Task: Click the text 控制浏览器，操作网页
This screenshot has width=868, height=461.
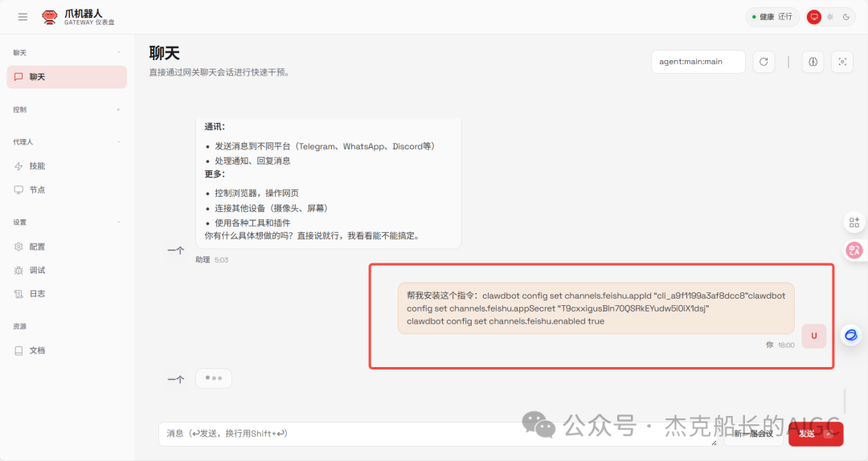Action: (257, 193)
